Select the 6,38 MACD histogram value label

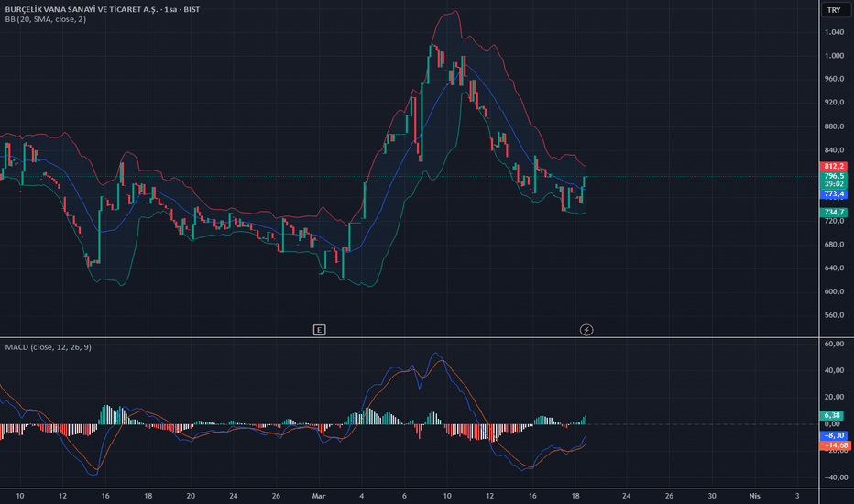point(832,415)
